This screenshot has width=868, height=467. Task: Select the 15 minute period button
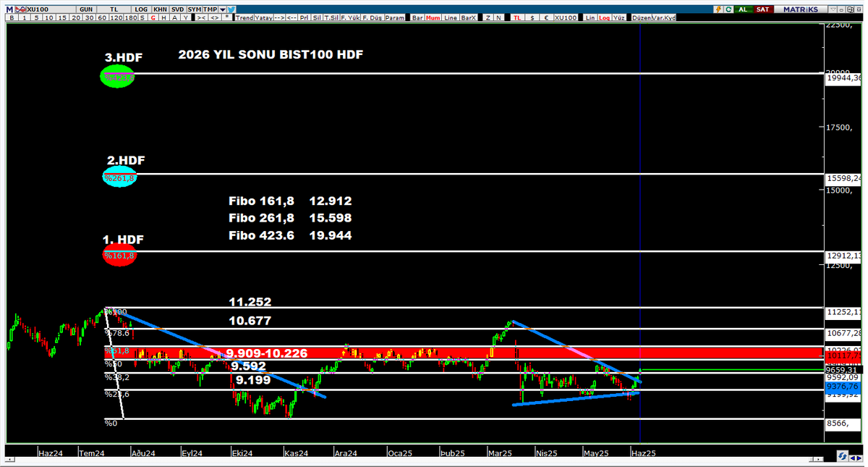pyautogui.click(x=63, y=17)
